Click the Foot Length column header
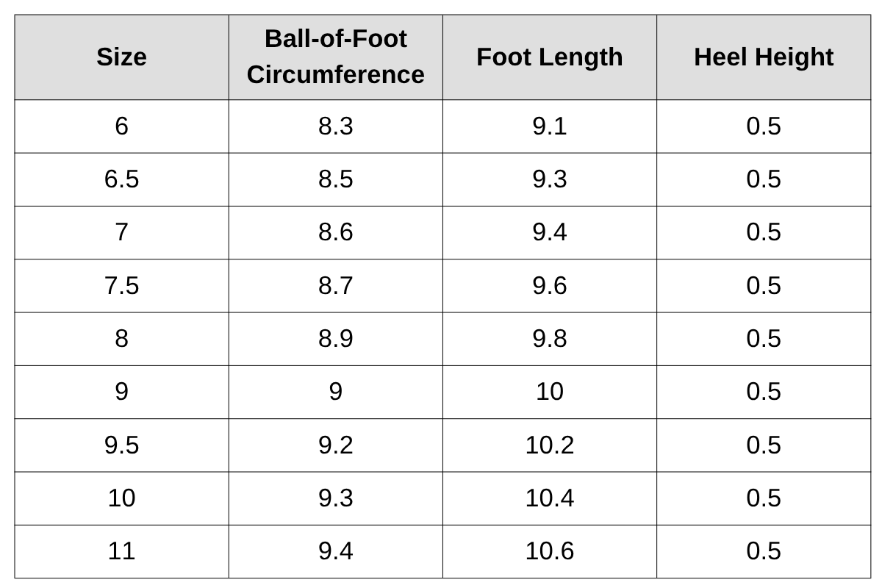882x588 pixels. coord(549,57)
